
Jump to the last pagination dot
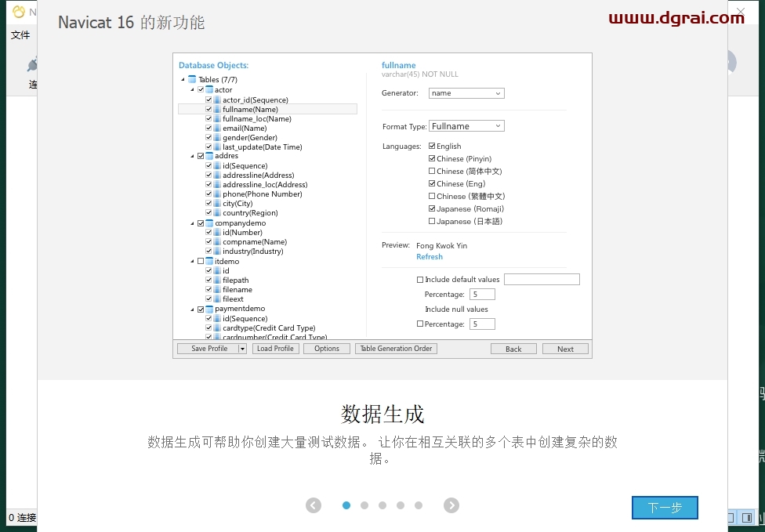tap(419, 505)
